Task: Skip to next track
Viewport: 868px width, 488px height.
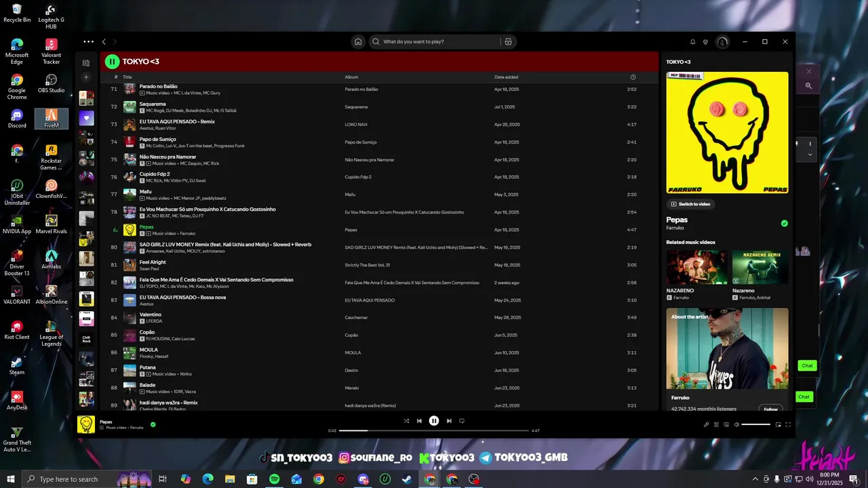Action: [x=449, y=421]
